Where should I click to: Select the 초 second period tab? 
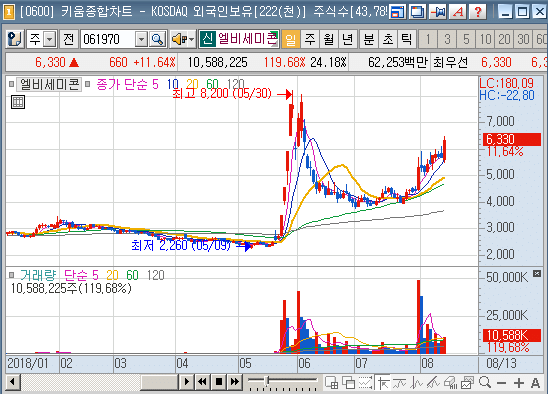tap(388, 39)
